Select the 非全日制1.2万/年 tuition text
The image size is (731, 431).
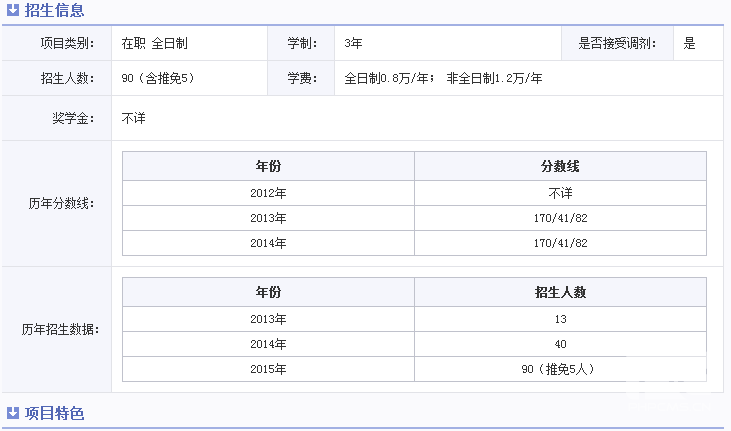(x=494, y=78)
